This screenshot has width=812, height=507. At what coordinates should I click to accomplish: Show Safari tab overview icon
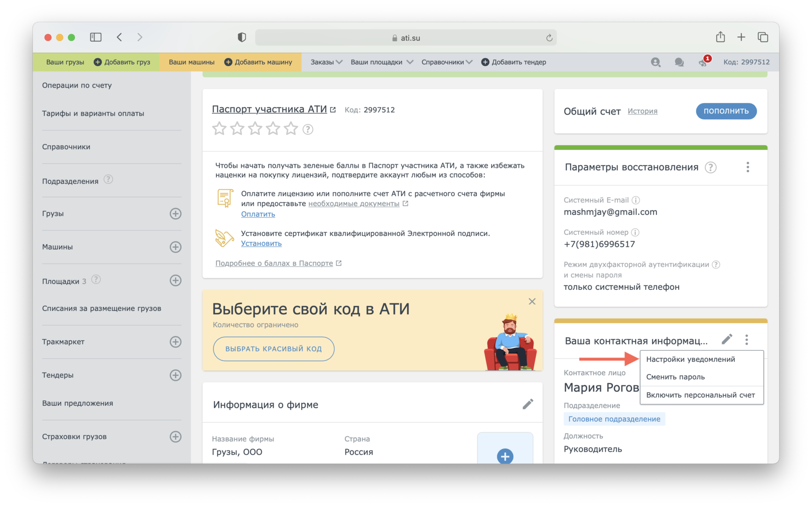(x=763, y=37)
